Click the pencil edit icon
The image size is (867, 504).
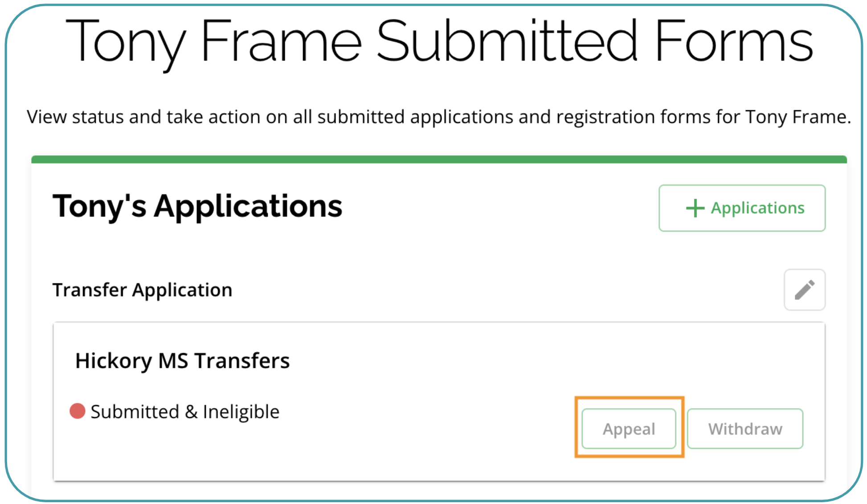coord(804,290)
